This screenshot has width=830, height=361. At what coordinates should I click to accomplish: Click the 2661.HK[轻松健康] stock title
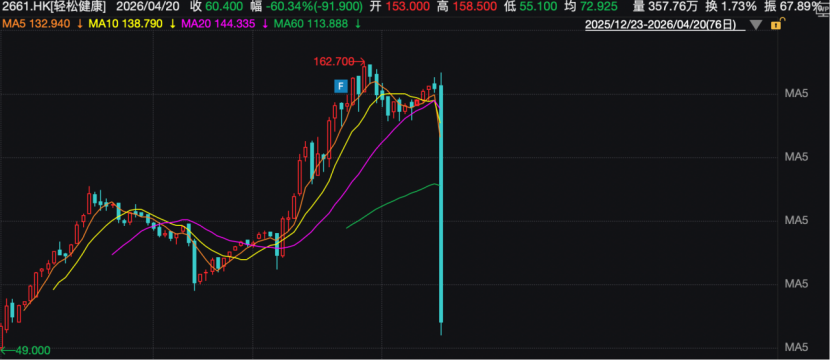click(x=53, y=7)
